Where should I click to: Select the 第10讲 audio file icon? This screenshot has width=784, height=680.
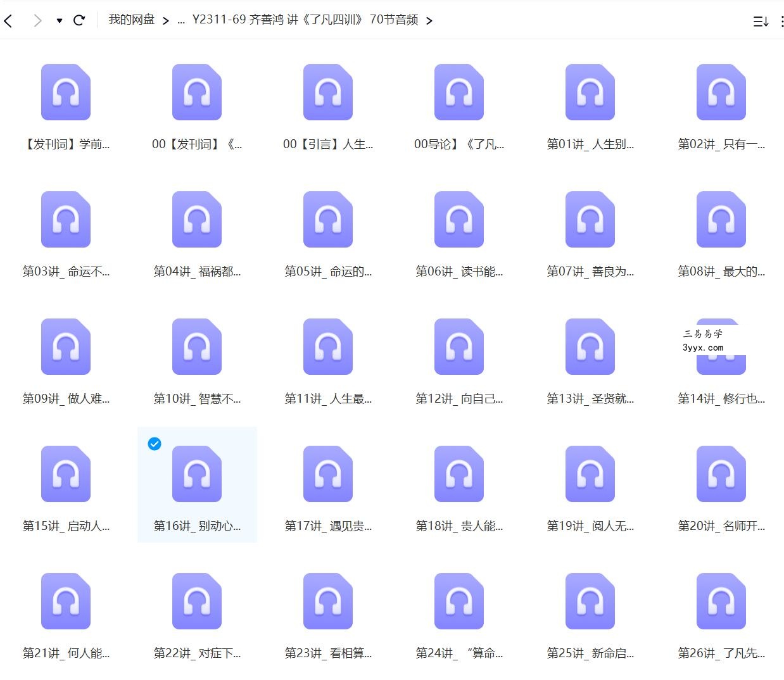[197, 346]
